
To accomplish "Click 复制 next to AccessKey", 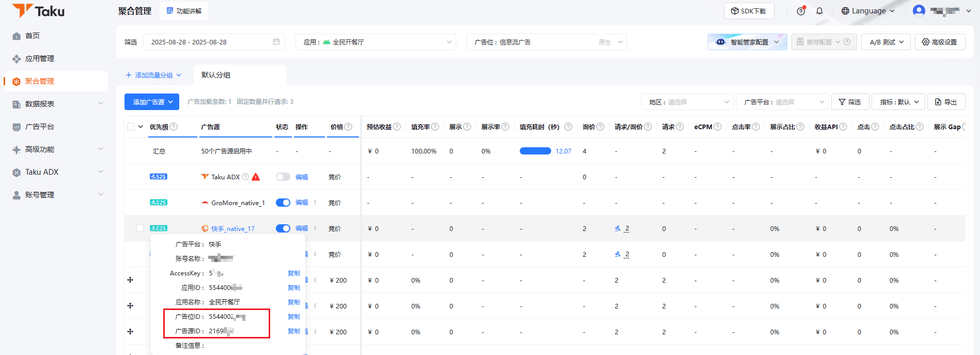I will click(294, 273).
